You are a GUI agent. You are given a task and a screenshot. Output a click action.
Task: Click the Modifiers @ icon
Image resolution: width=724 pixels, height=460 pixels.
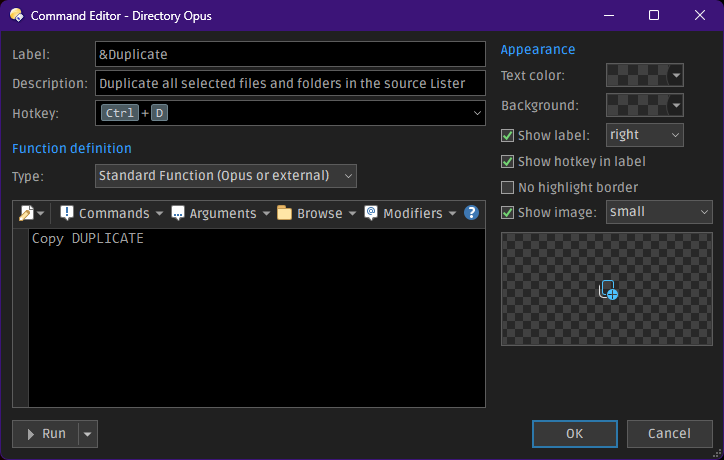[371, 213]
